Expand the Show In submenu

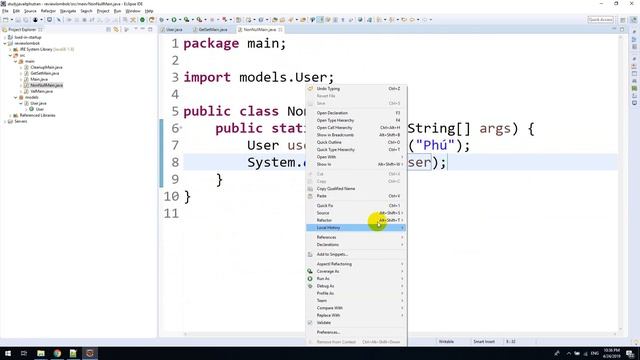click(356, 164)
